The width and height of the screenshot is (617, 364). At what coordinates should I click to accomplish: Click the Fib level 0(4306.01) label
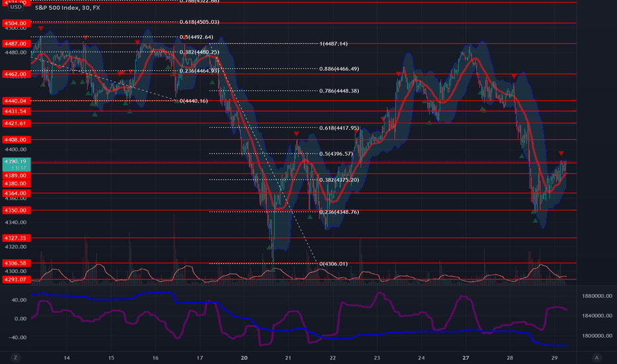click(x=333, y=263)
